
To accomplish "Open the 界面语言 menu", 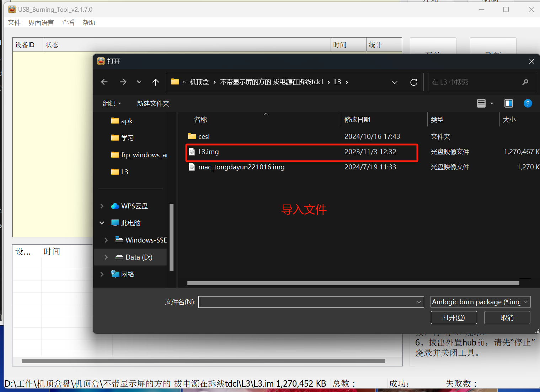I will [41, 23].
